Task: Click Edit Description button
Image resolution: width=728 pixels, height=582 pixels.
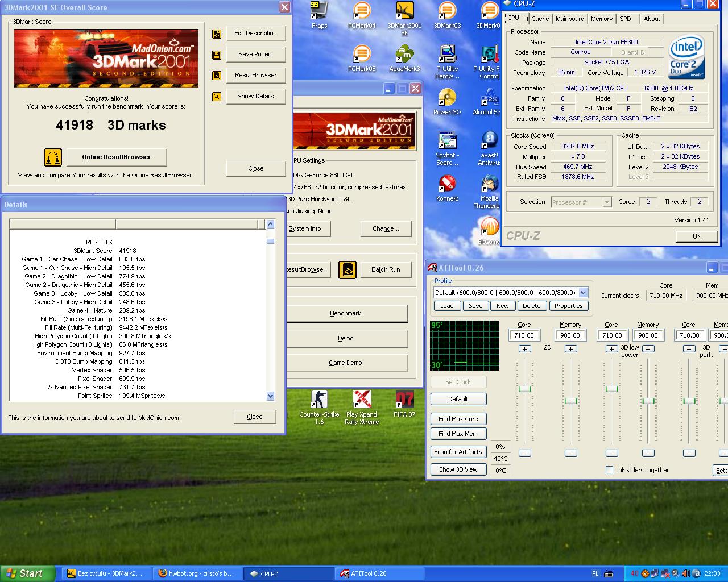Action: [256, 33]
